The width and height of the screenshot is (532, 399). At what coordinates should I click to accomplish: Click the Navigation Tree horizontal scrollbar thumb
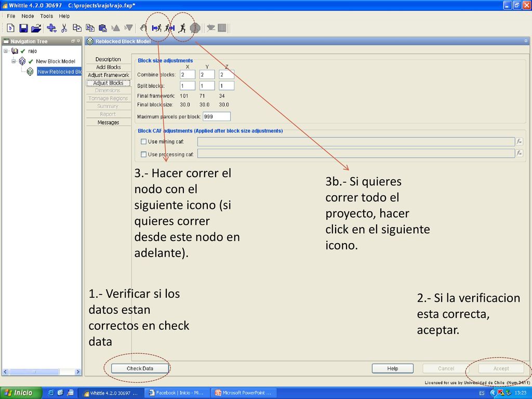(x=34, y=372)
